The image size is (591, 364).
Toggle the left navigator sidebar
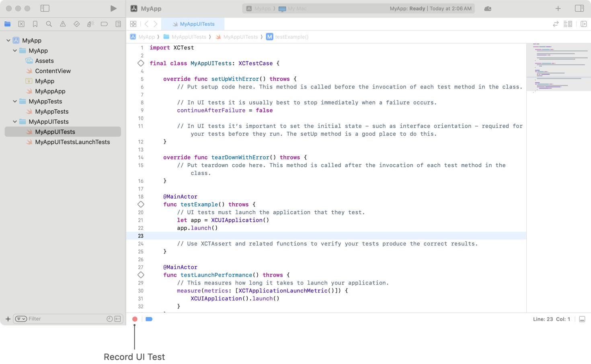(45, 8)
